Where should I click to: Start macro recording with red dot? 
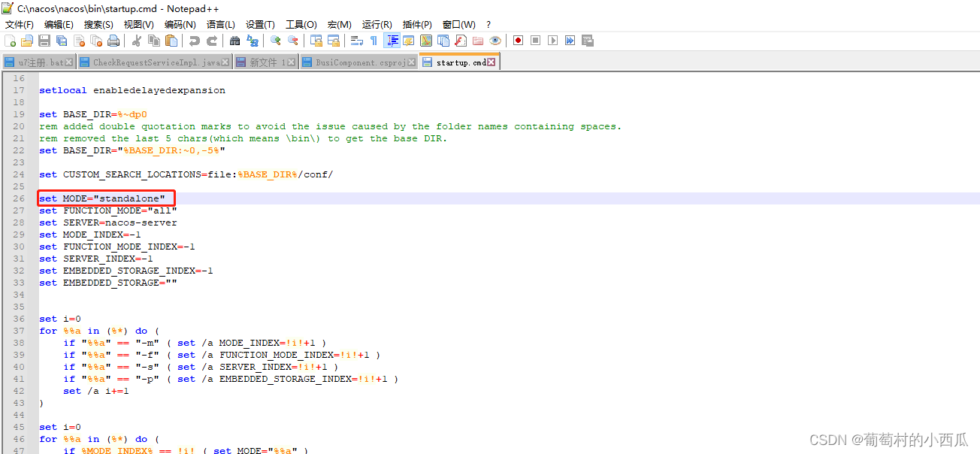point(519,41)
